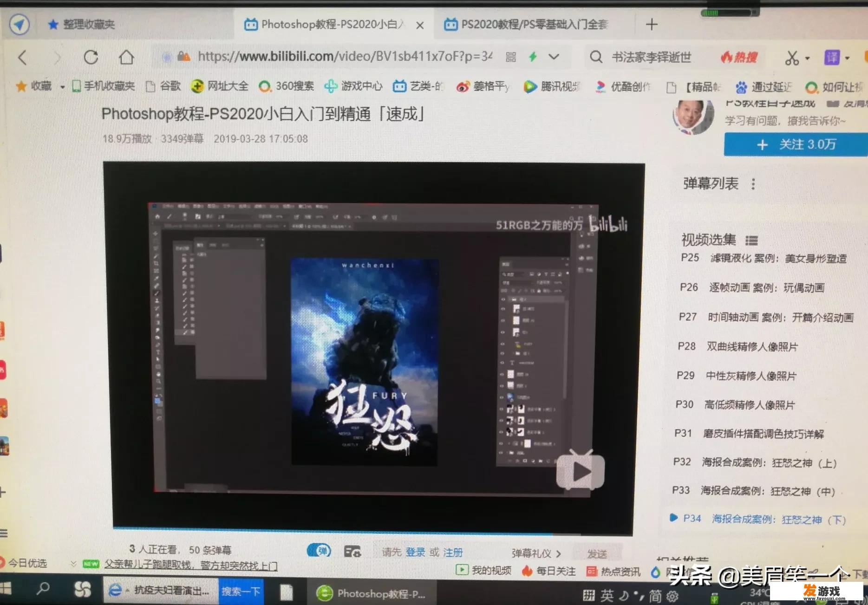Expand 弹幕礼仪 with its chevron
The height and width of the screenshot is (605, 868).
pos(559,553)
